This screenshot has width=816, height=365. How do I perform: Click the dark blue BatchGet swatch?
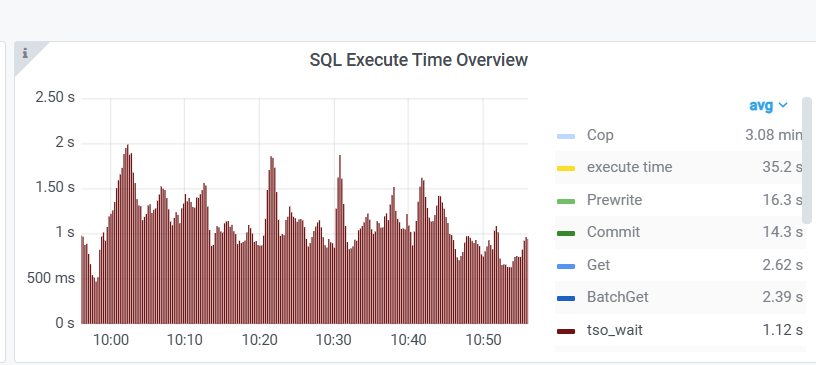[x=566, y=298]
